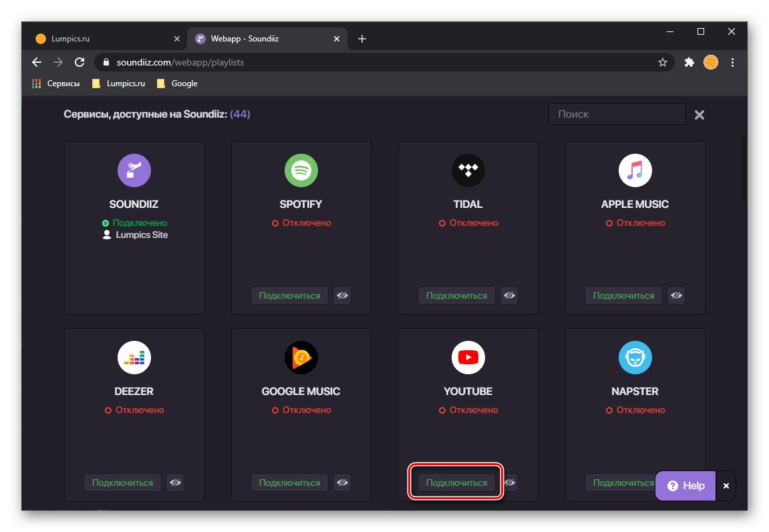
Task: Connect the Google Music service
Action: (x=289, y=483)
